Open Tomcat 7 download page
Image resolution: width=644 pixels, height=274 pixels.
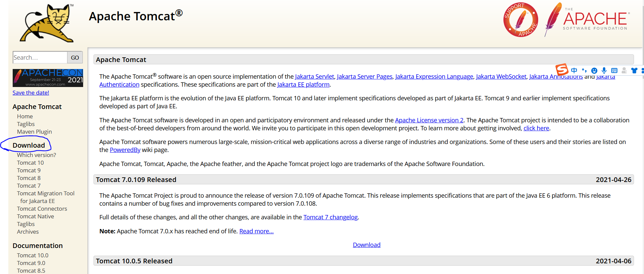(29, 186)
